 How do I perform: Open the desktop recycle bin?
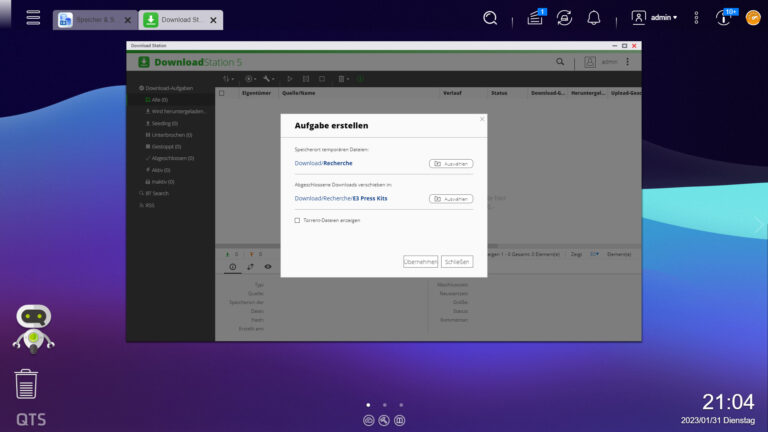coord(26,384)
